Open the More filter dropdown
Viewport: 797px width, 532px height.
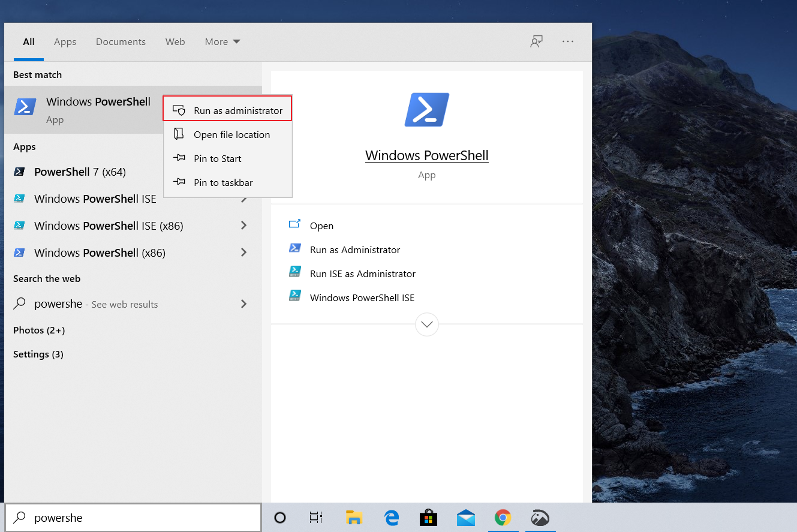[222, 42]
